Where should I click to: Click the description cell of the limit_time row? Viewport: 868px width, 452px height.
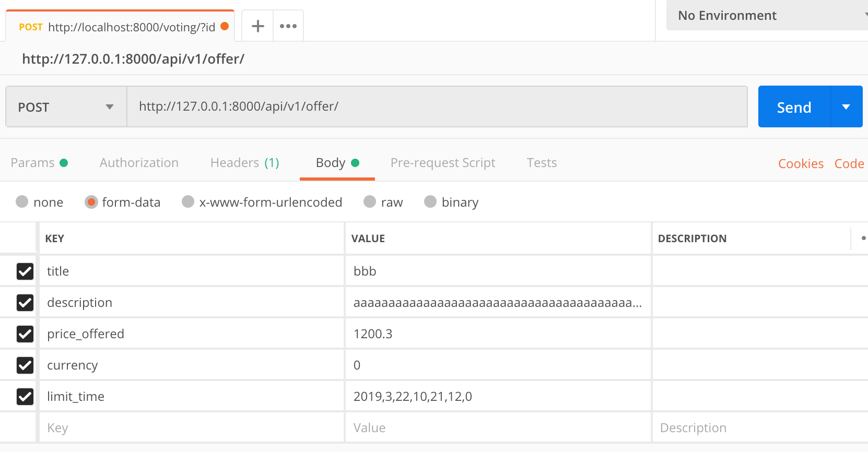point(760,396)
